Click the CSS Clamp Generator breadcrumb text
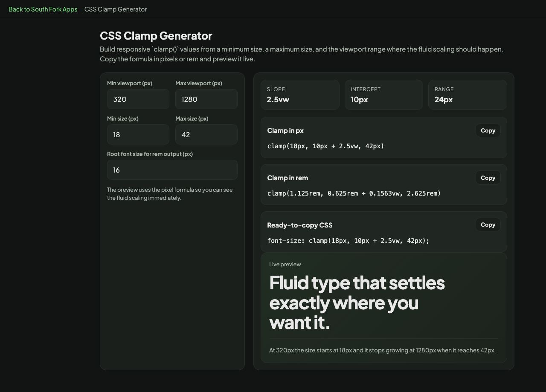The height and width of the screenshot is (392, 546). click(116, 9)
